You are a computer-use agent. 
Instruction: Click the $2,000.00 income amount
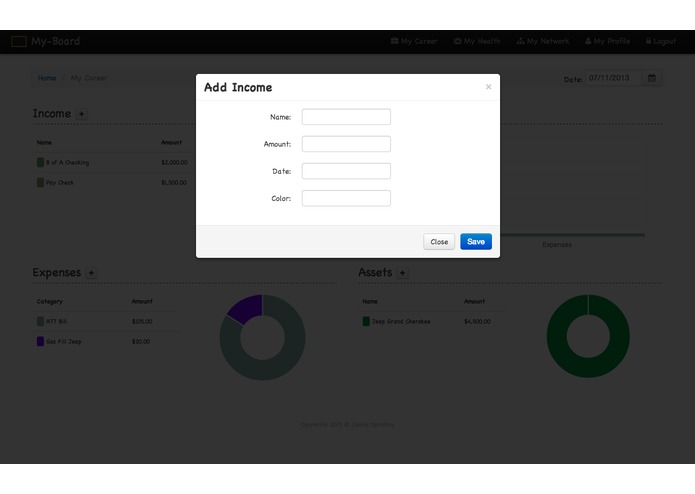point(174,163)
